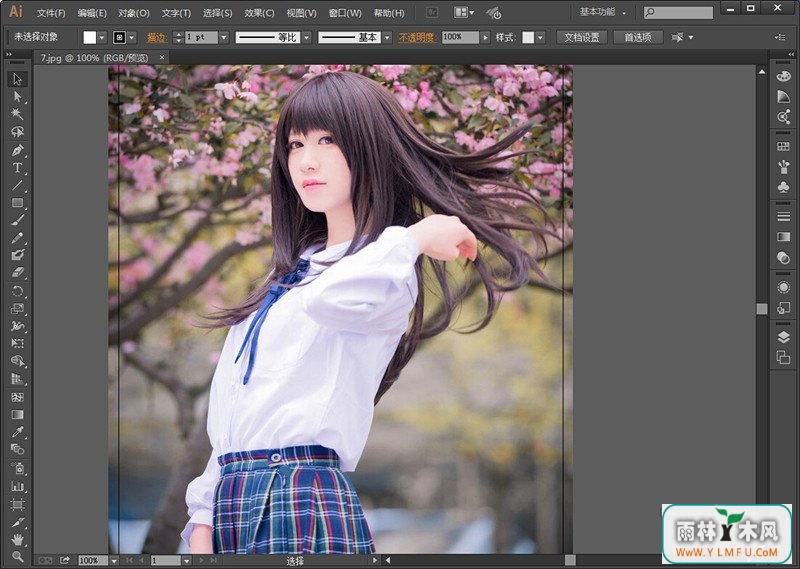Click the white fill color swatch

(x=90, y=37)
